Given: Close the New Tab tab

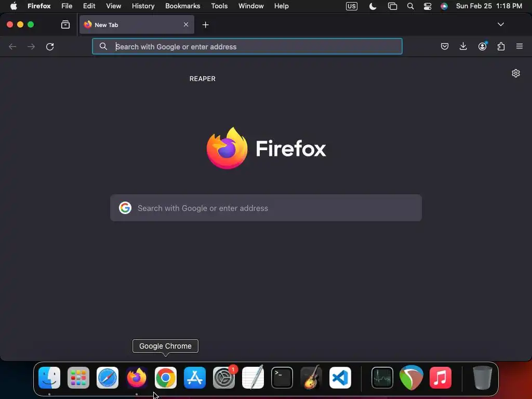Looking at the screenshot, I should coord(186,24).
